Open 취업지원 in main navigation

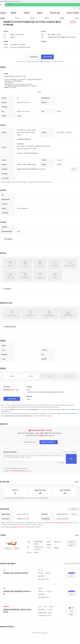27,13
